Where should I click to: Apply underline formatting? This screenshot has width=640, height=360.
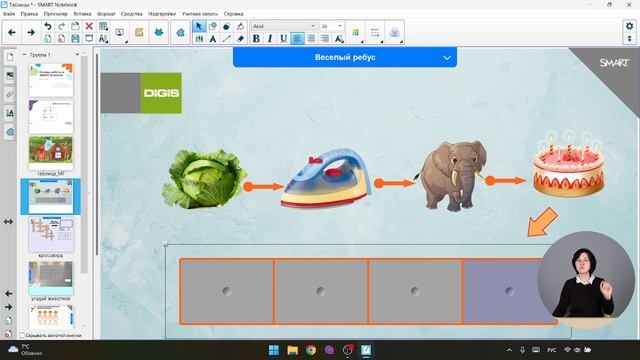[284, 39]
